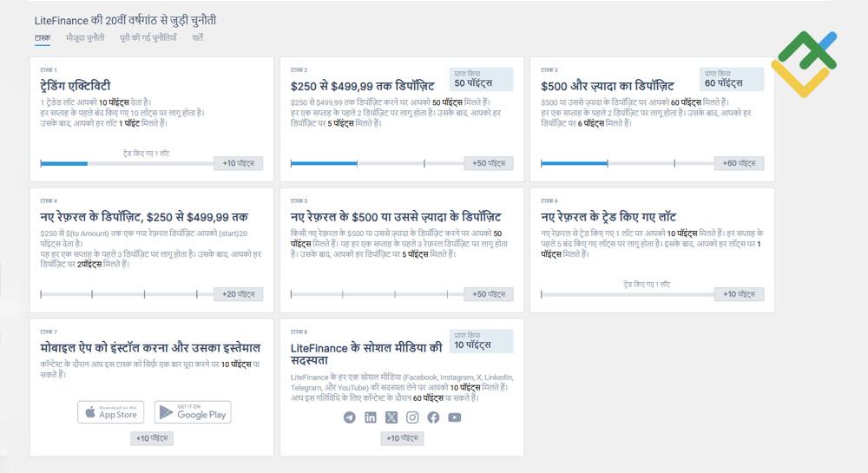Click the Task 6 referral lots progress bar
Screen dimensions: 868x473
(x=628, y=294)
